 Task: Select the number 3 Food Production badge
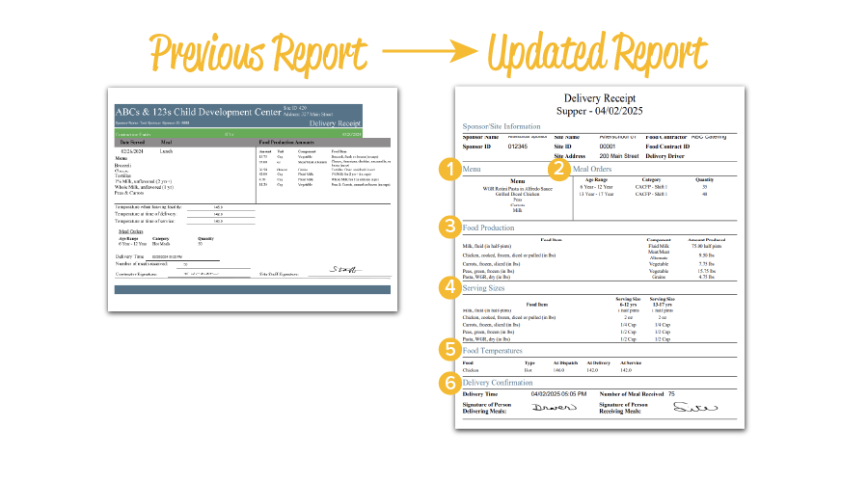[x=447, y=228]
